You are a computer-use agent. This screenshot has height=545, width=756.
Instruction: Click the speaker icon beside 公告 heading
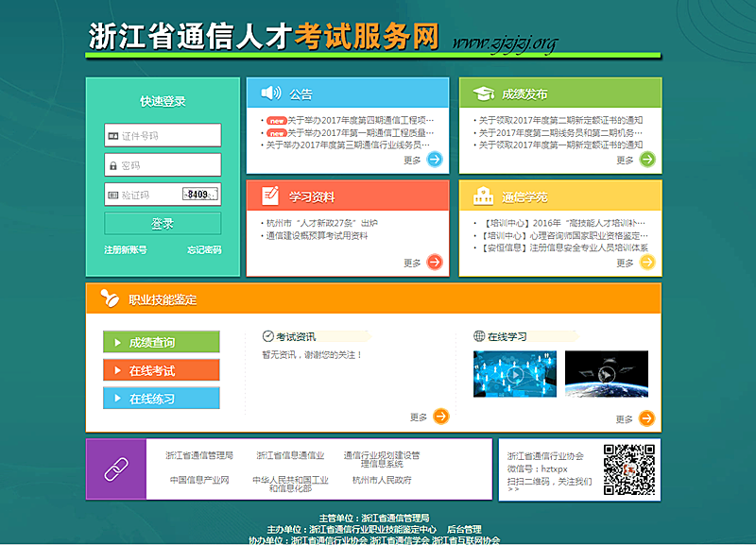point(271,93)
